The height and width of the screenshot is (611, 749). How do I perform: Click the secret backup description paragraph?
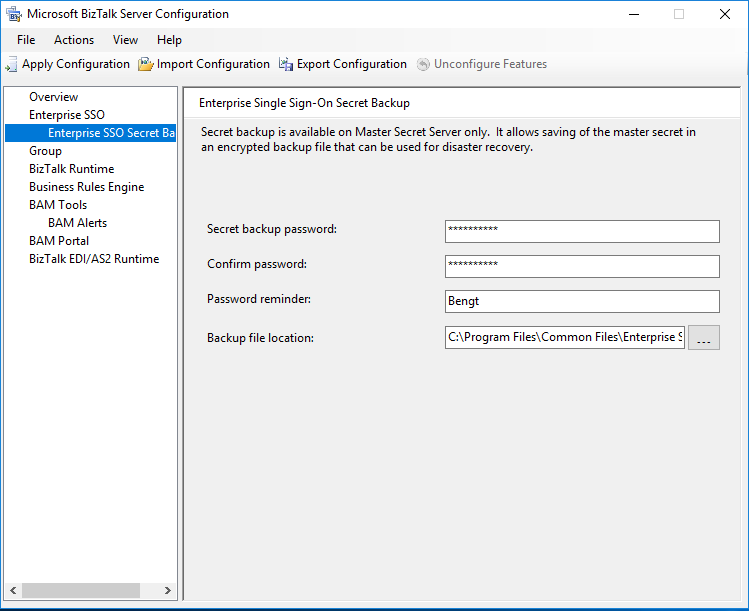tap(448, 139)
